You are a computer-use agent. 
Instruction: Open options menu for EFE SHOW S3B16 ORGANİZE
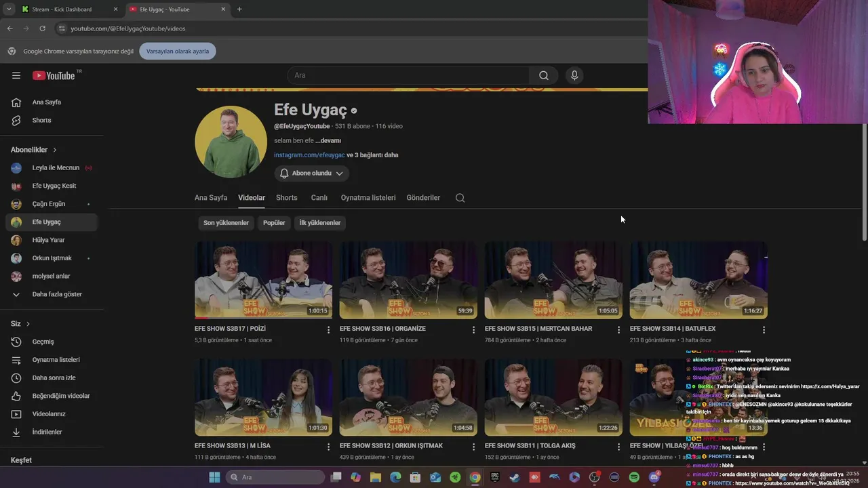[474, 329]
